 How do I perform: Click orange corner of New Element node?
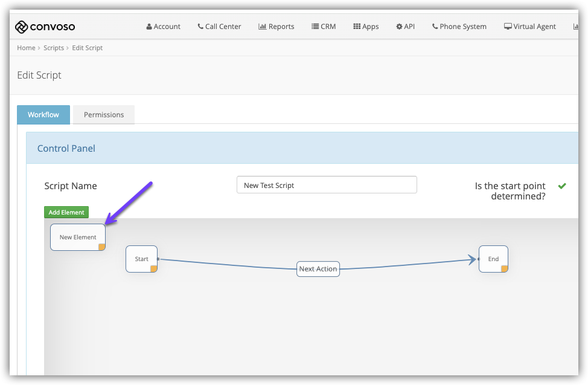(x=102, y=247)
